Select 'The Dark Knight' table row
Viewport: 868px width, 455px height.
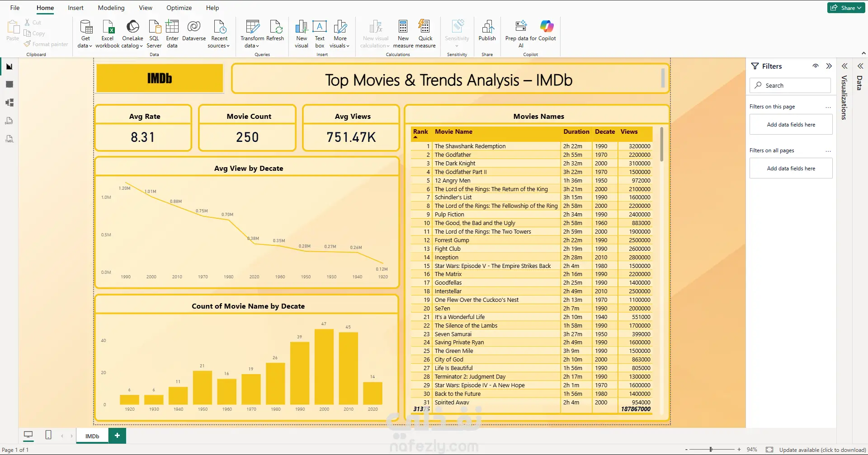coord(531,163)
